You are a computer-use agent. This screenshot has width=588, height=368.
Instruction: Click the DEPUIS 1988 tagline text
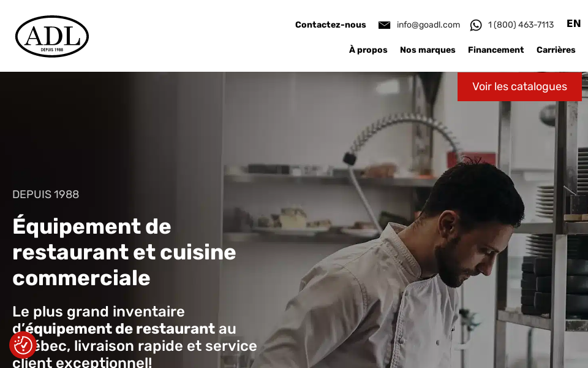tap(46, 194)
